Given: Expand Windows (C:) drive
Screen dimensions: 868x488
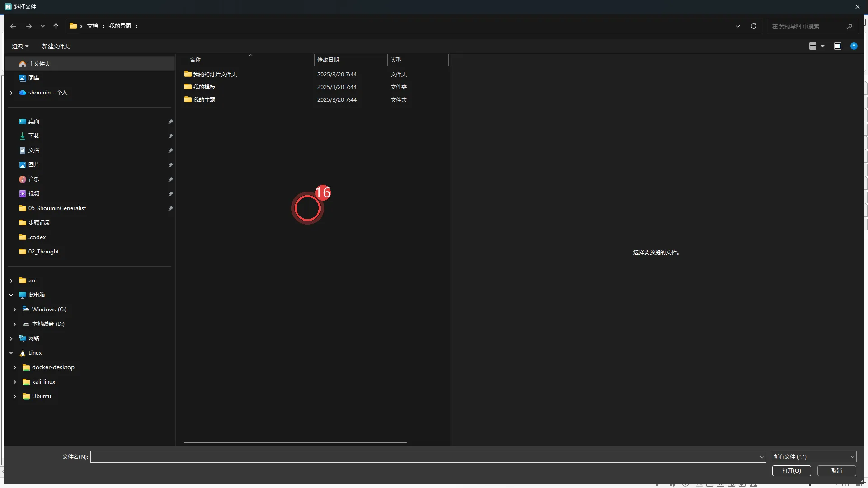Looking at the screenshot, I should pyautogui.click(x=15, y=310).
